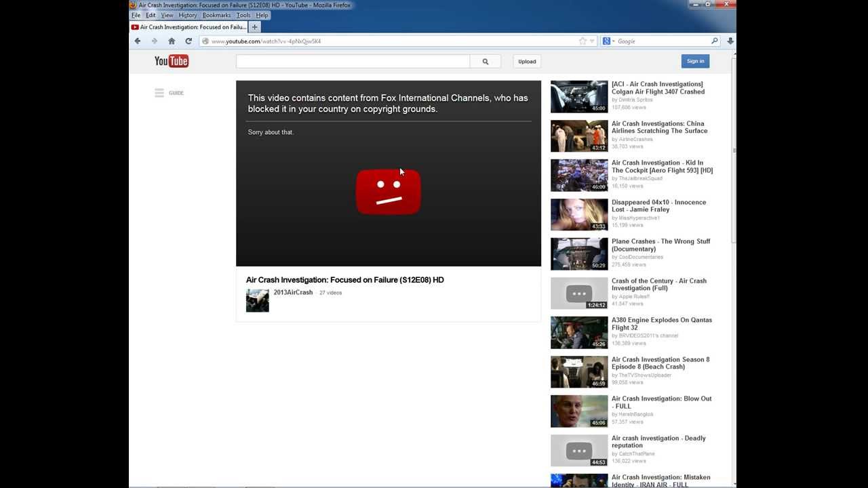Open the View menu
This screenshot has height=488, width=868.
(x=167, y=15)
